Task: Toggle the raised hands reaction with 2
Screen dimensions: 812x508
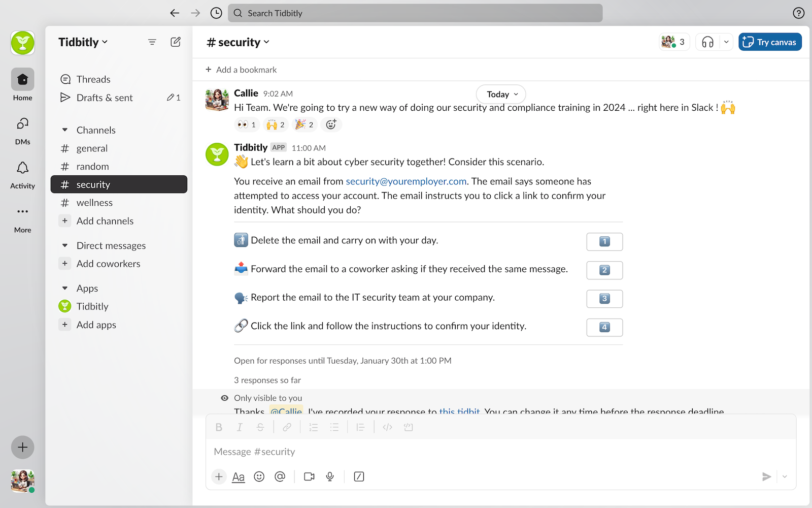Action: 276,124
